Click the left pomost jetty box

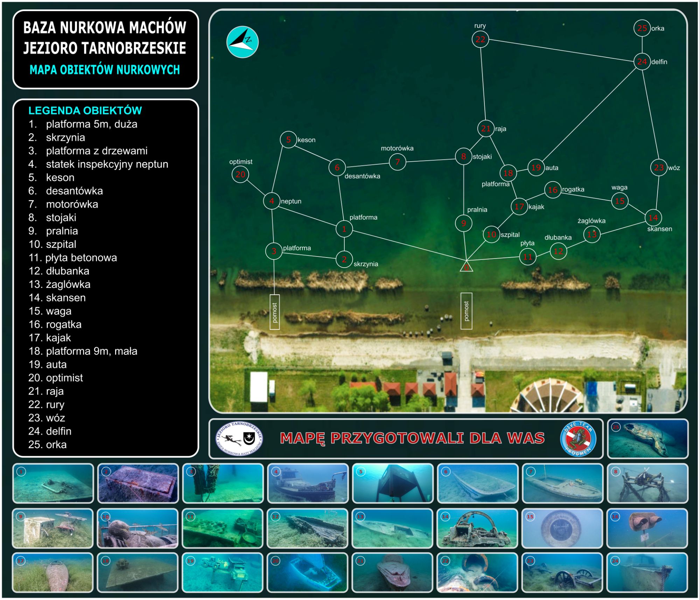(x=274, y=312)
